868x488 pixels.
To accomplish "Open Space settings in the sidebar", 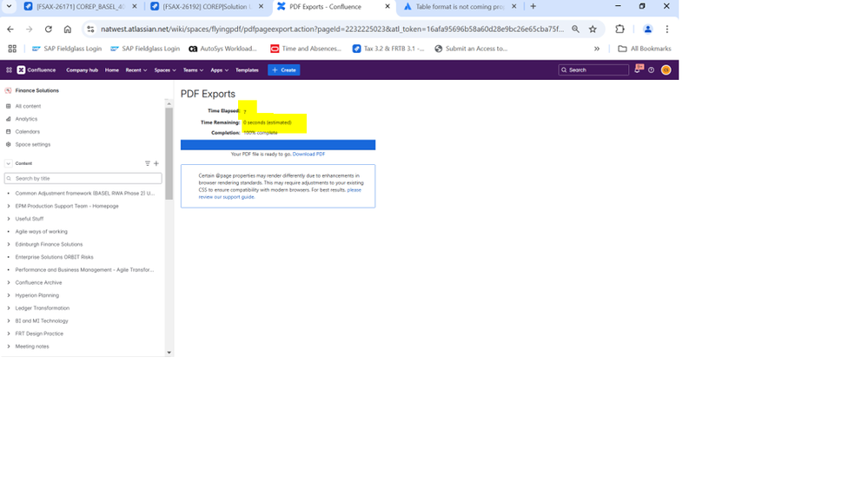I will click(x=33, y=144).
